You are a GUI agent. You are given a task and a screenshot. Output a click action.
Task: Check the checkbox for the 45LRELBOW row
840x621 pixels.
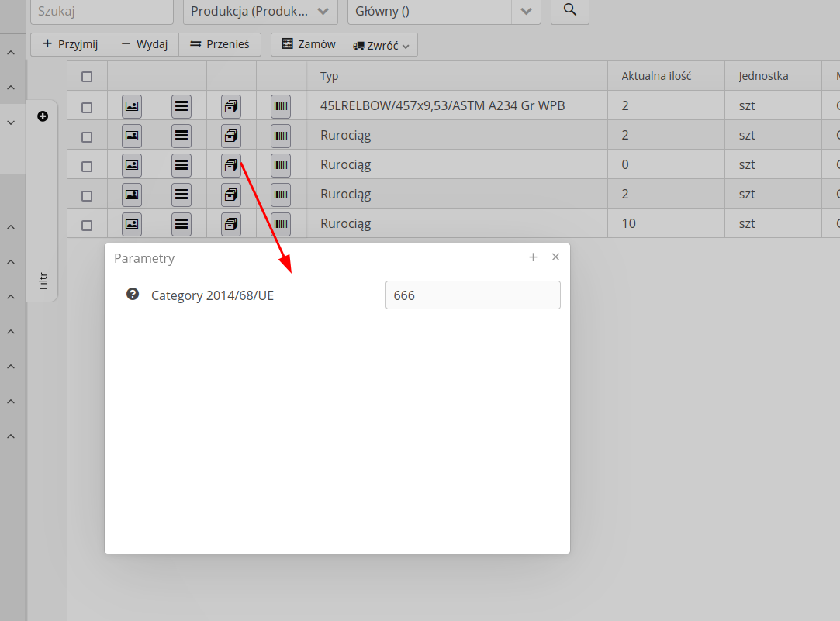click(x=87, y=107)
